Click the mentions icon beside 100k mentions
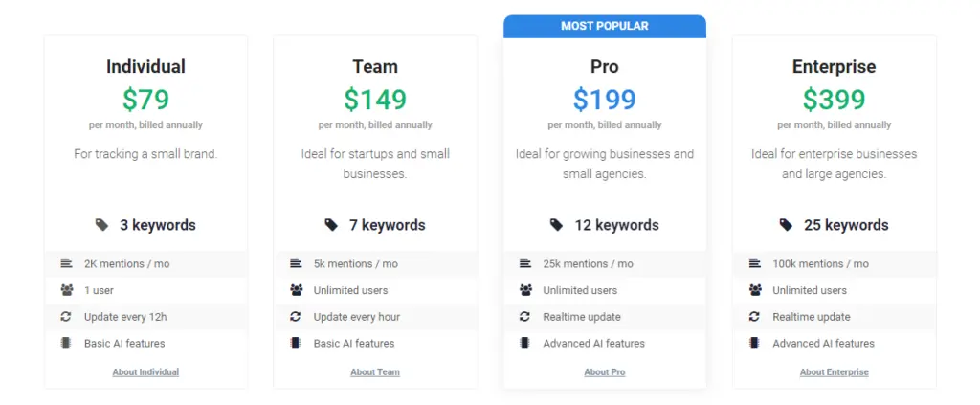 point(755,263)
